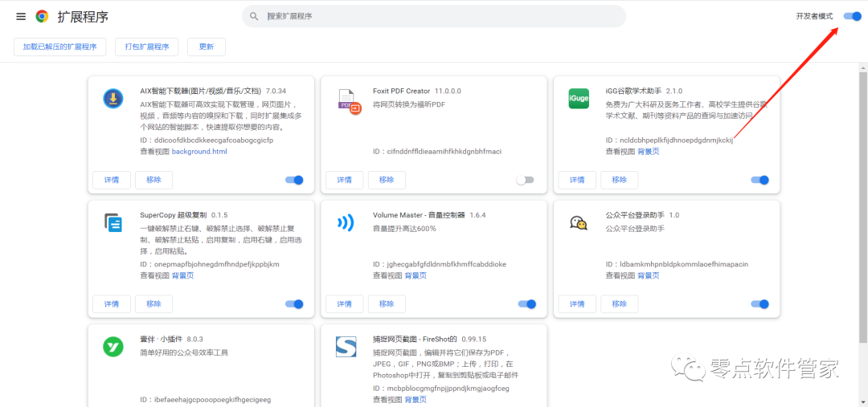
Task: Click the SuperCopy extension icon
Action: coord(113,223)
